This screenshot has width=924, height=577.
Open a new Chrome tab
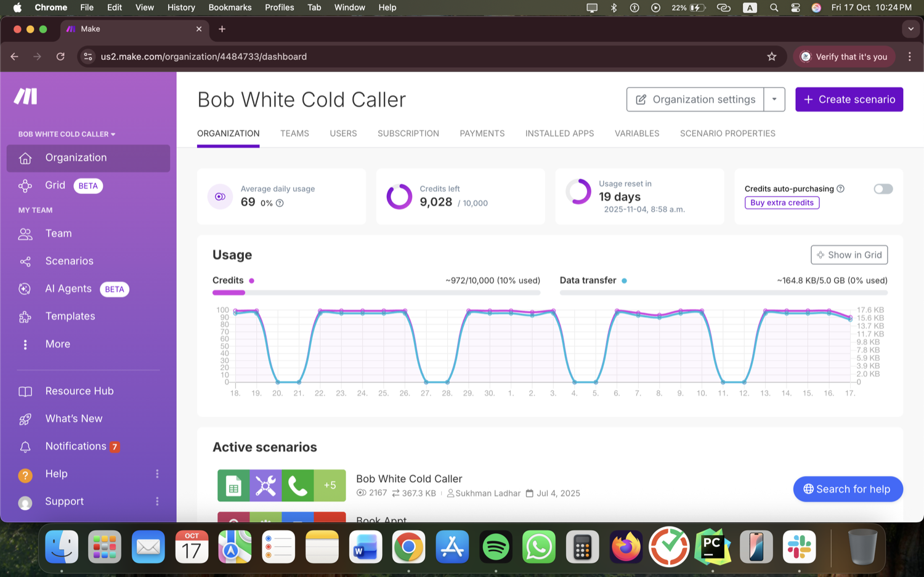click(222, 29)
